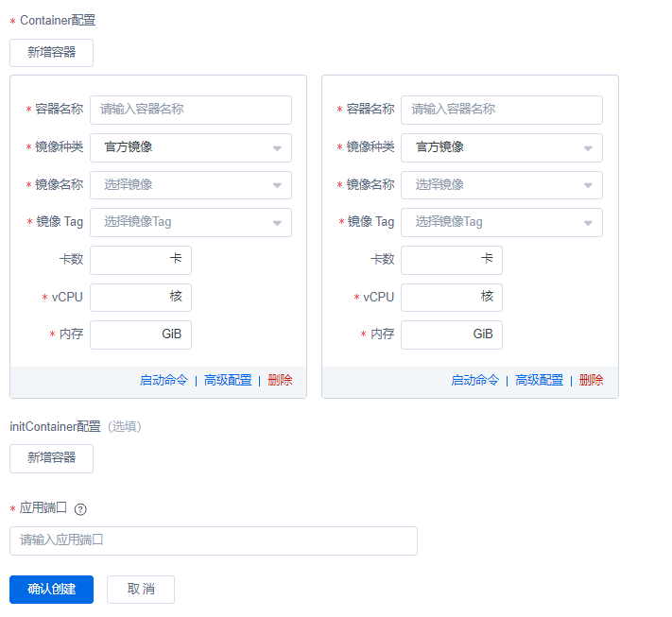672x617 pixels.
Task: Click the vCPU field in second container
Action: coord(441,298)
